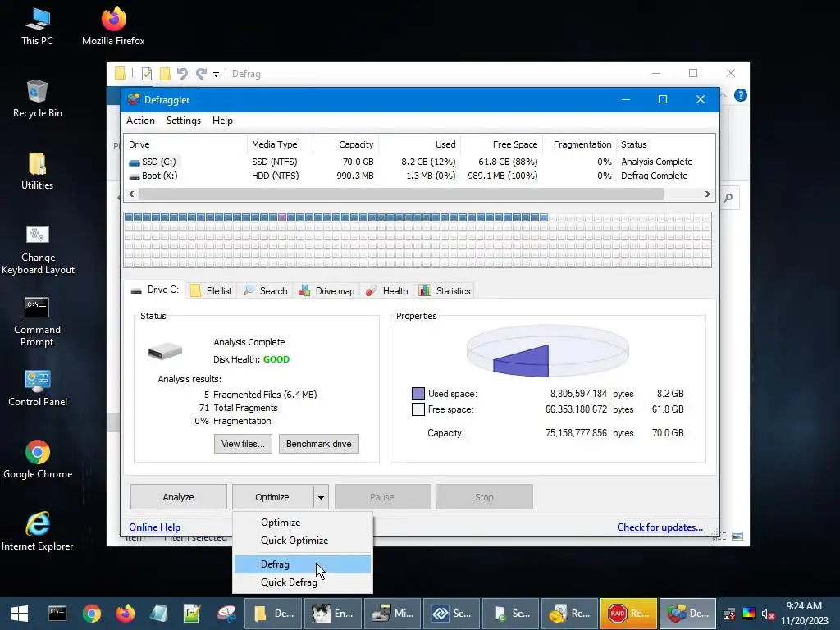Select the Drive C: tab
The height and width of the screenshot is (630, 840).
pyautogui.click(x=155, y=290)
